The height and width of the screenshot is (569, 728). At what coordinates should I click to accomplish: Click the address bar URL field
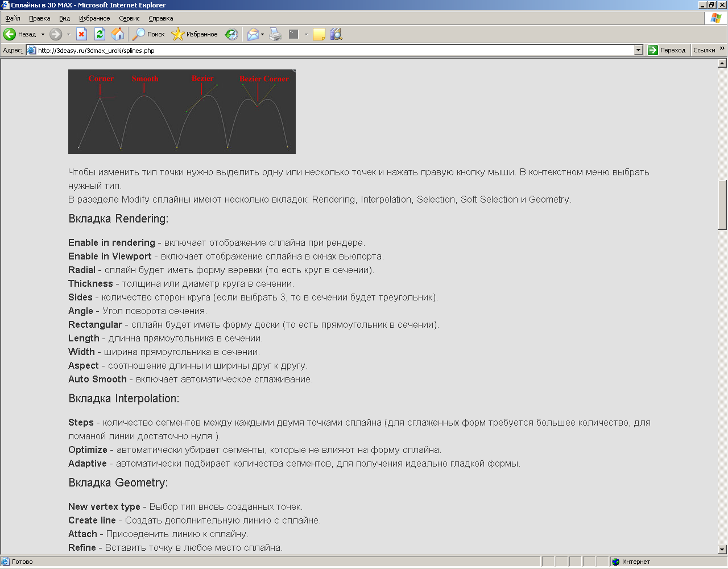click(336, 50)
